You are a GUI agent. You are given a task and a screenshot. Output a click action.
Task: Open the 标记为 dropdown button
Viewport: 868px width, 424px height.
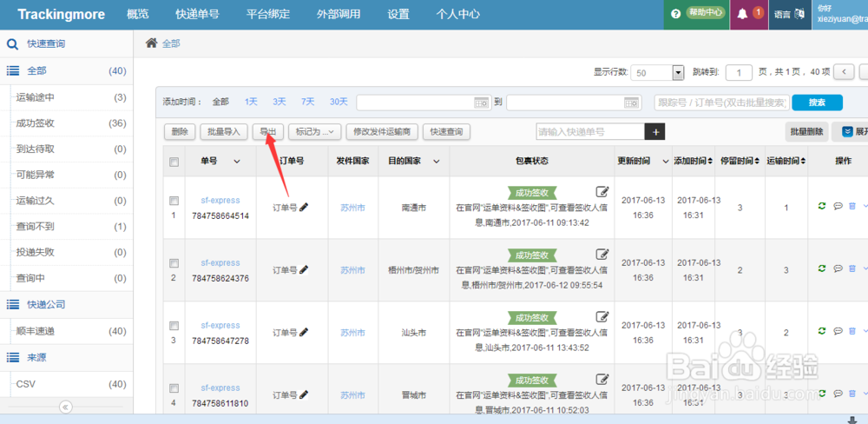click(314, 132)
